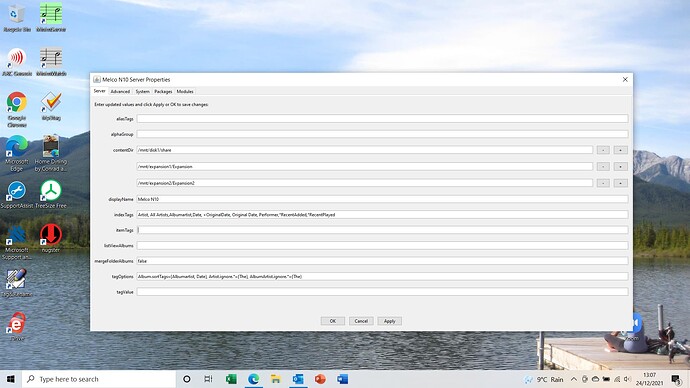Select the ARC Genesis desktop icon
Screen dimensions: 690x388
tap(17, 62)
